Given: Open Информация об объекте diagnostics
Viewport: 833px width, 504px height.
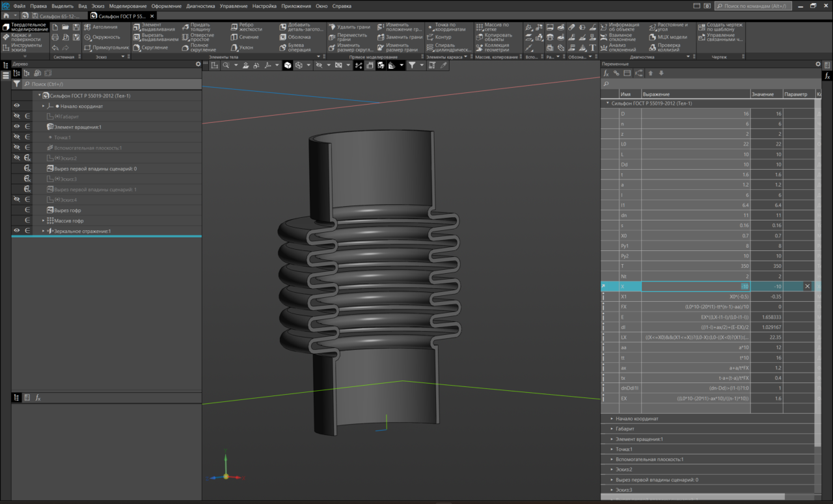Looking at the screenshot, I should point(619,27).
